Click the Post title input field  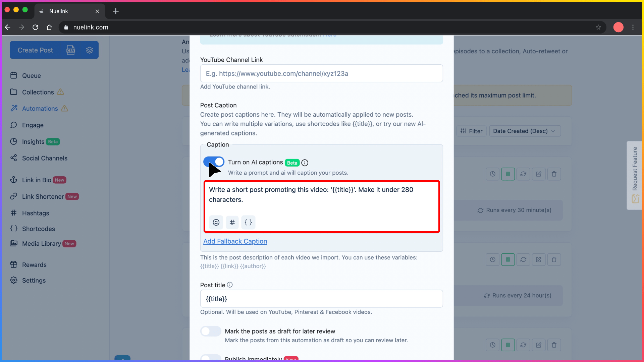click(x=321, y=299)
